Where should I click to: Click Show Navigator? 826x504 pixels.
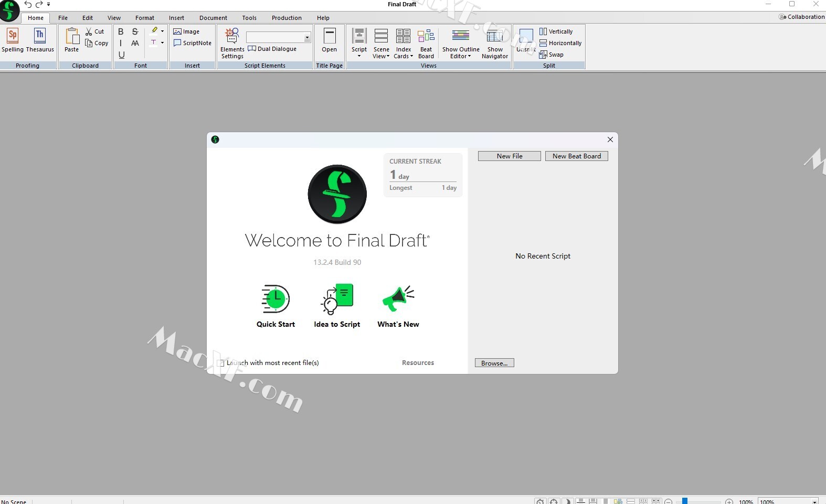pos(495,43)
